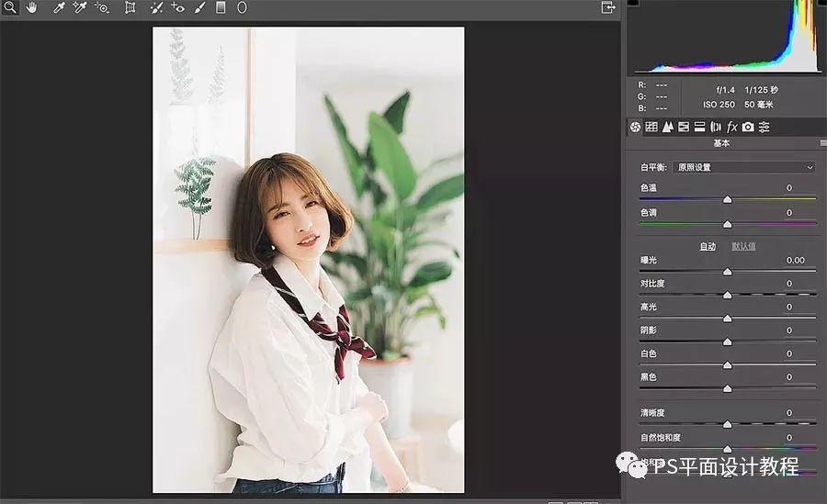The height and width of the screenshot is (504, 827).
Task: Click the R: color readout
Action: pos(652,84)
